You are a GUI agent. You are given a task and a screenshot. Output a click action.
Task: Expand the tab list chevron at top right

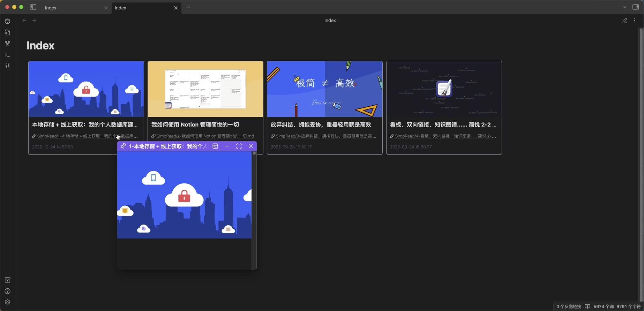point(624,7)
